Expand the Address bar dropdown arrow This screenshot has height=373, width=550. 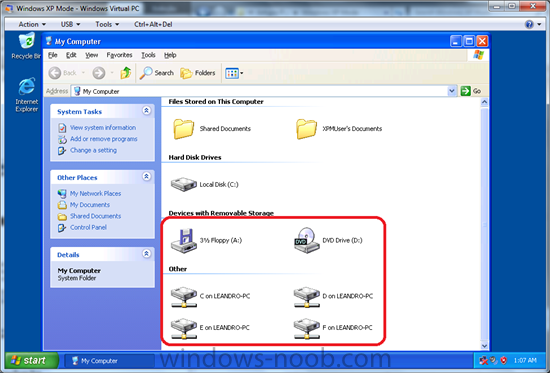[452, 91]
